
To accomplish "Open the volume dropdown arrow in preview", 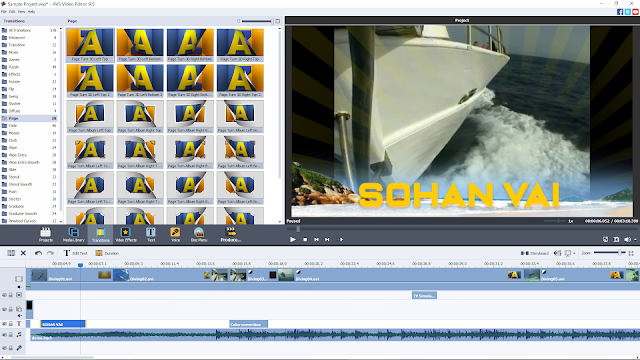I will tap(635, 240).
